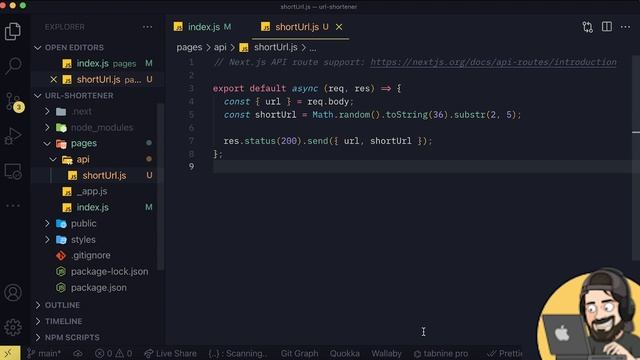Close shortUrl.js in Open Editors list
The height and width of the screenshot is (360, 640).
(53, 79)
